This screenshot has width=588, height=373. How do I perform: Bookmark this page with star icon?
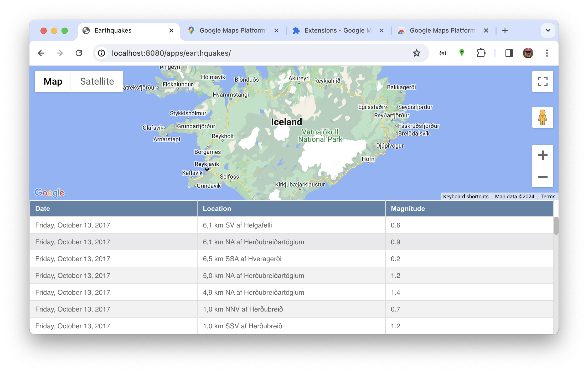pos(416,53)
